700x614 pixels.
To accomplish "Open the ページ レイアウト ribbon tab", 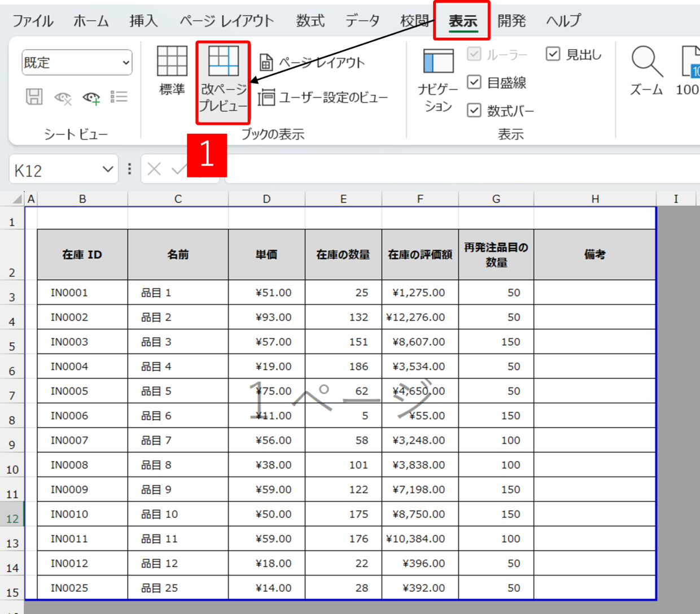I will click(x=227, y=21).
